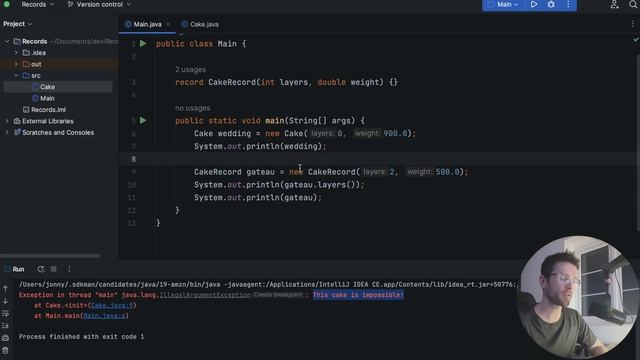Click "Process finished with exit code 1"
This screenshot has width=640, height=360.
click(81, 337)
